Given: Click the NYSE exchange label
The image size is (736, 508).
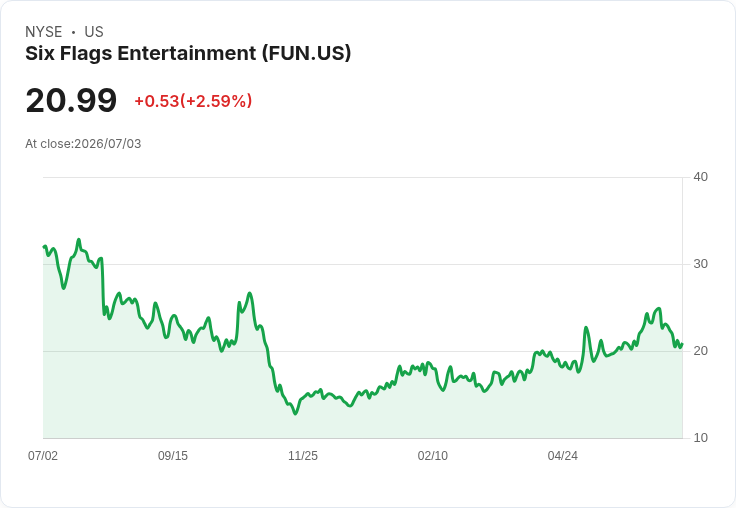Looking at the screenshot, I should click(x=44, y=32).
